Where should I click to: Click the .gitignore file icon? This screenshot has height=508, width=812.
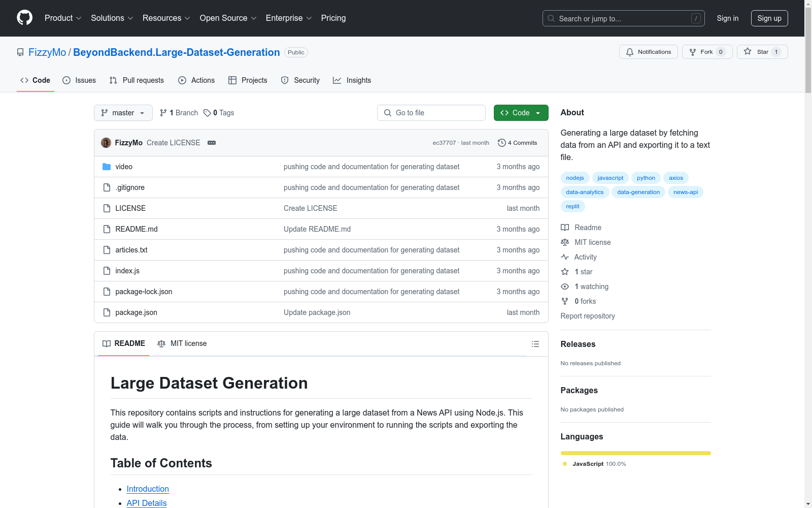(x=107, y=187)
